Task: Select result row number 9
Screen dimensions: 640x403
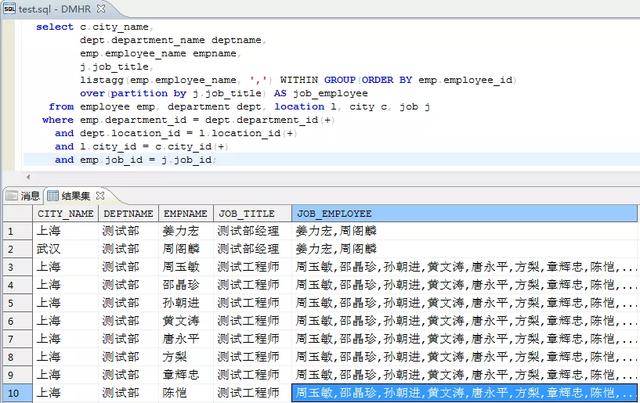Action: click(18, 375)
